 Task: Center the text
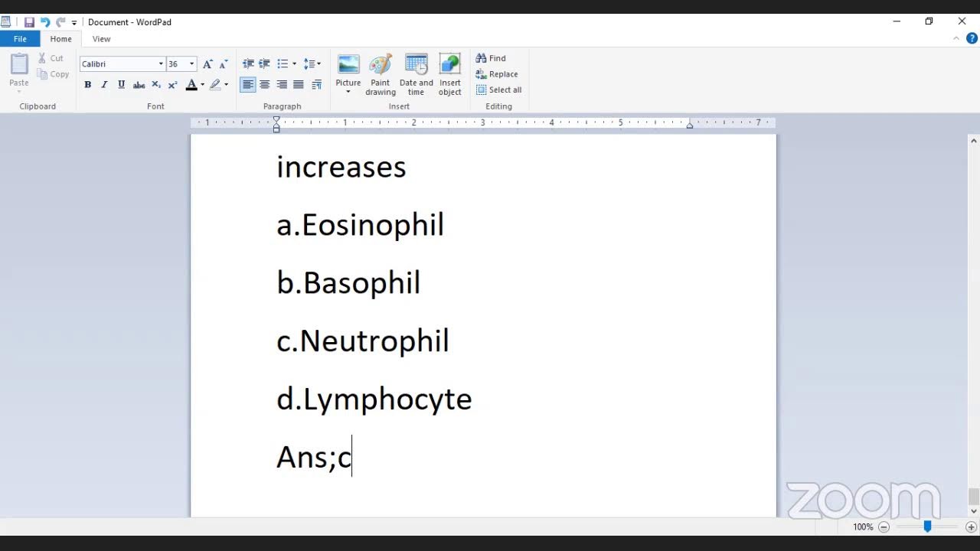265,85
